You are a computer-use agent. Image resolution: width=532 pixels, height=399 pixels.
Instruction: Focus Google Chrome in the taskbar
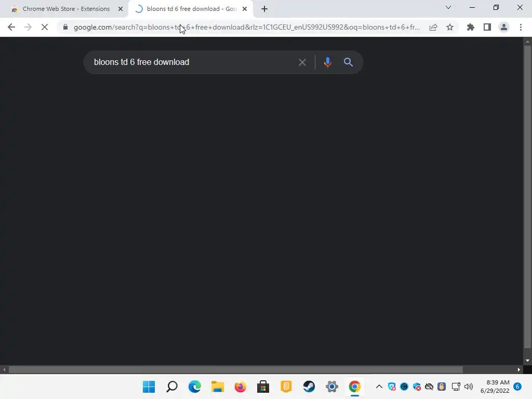[354, 387]
